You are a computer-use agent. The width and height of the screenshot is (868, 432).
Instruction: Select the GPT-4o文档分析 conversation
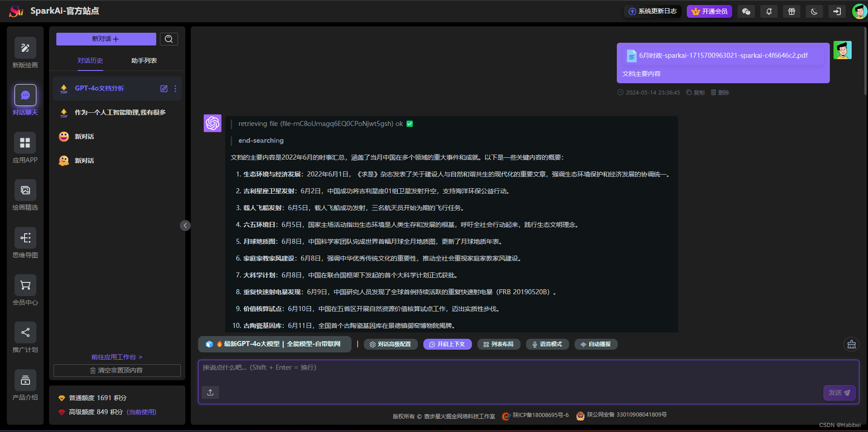[x=117, y=89]
